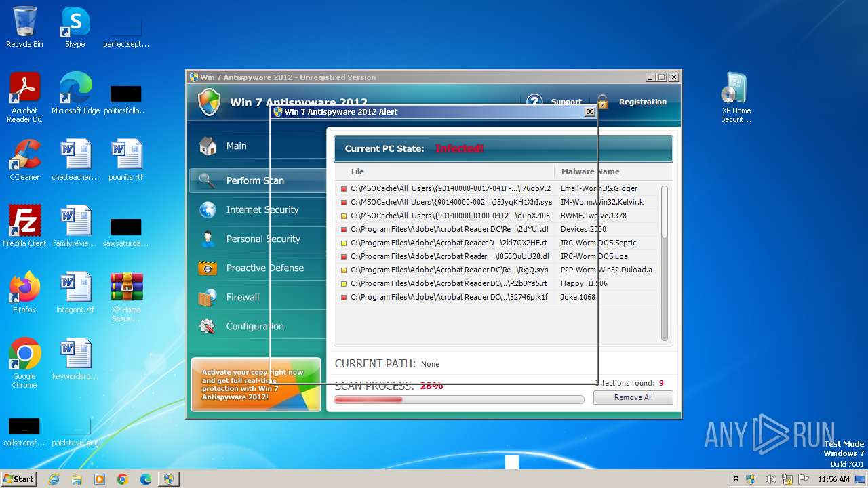Screen dimensions: 868x488
Task: Open intagent.rtf document
Action: [75, 293]
